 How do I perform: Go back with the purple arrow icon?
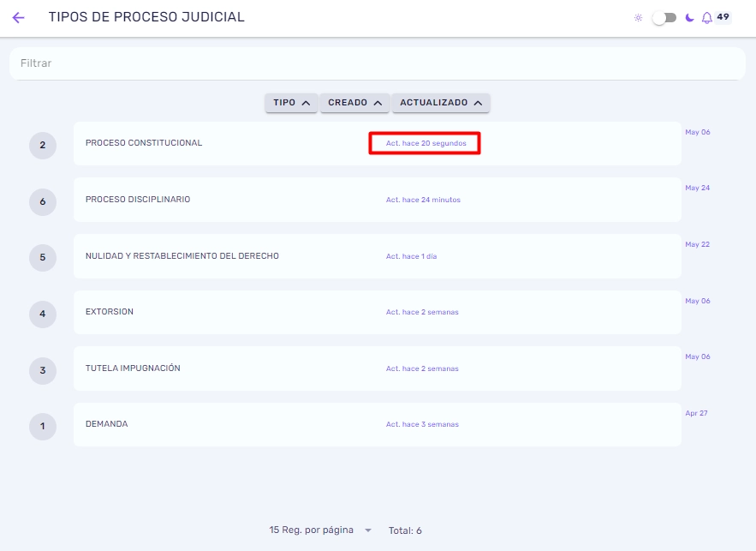click(18, 18)
